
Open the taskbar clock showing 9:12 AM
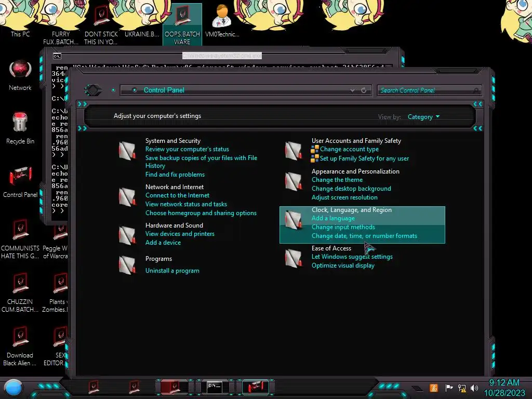coord(504,388)
